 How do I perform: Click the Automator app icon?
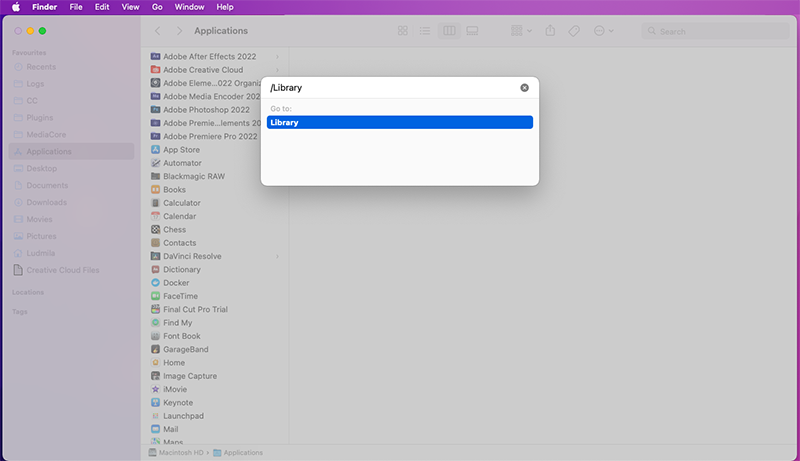156,163
